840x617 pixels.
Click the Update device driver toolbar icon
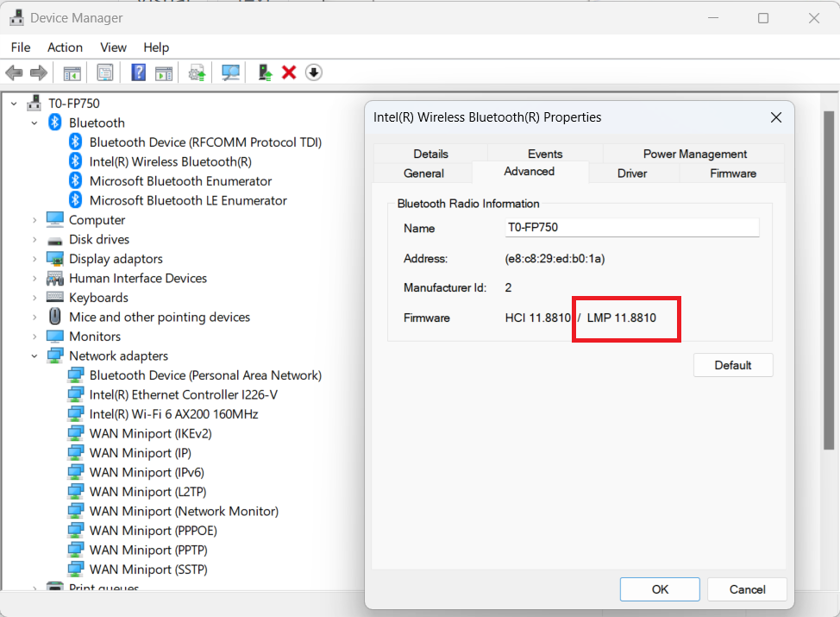coord(197,72)
